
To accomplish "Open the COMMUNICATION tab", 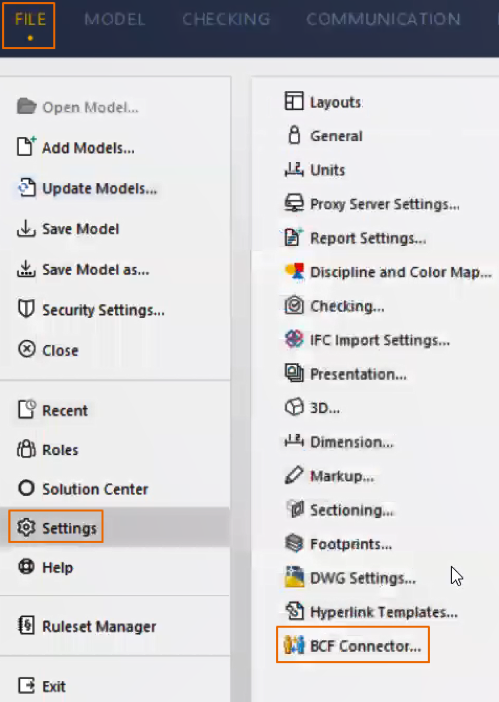I will 384,19.
